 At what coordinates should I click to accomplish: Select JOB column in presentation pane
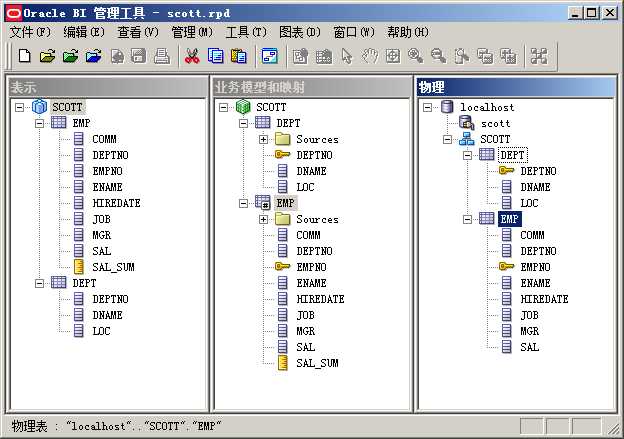[x=101, y=219]
